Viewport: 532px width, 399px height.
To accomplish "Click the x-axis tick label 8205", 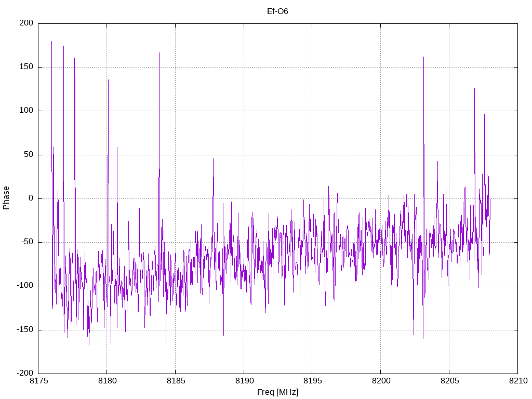I will (x=449, y=381).
